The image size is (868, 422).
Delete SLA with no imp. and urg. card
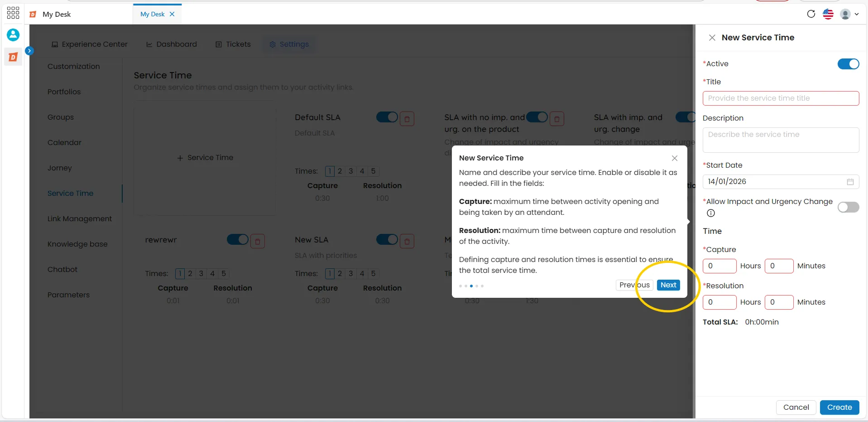pyautogui.click(x=557, y=119)
